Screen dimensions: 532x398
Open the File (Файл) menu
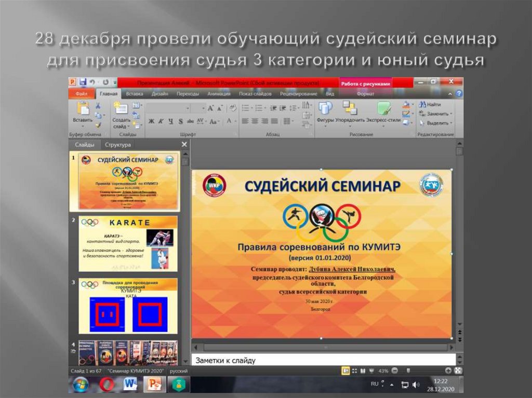81,94
